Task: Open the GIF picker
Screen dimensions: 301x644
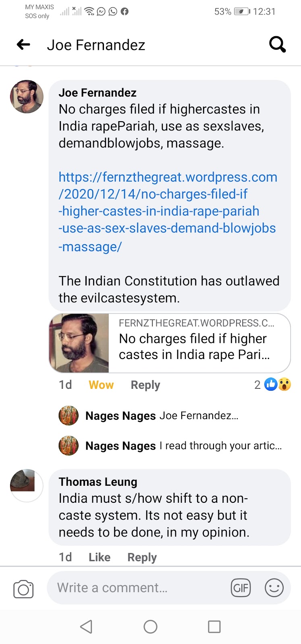Action: [x=241, y=588]
